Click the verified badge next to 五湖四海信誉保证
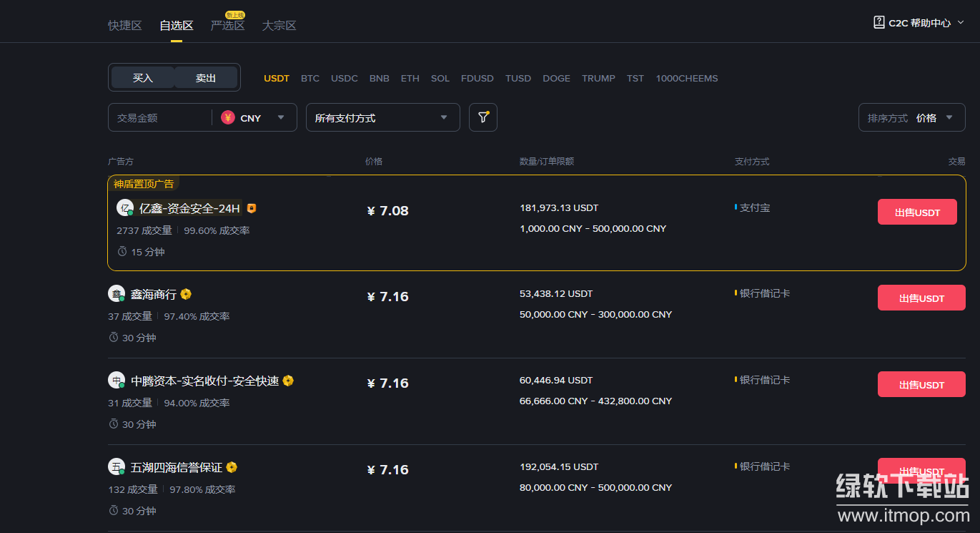This screenshot has width=980, height=533. click(232, 467)
